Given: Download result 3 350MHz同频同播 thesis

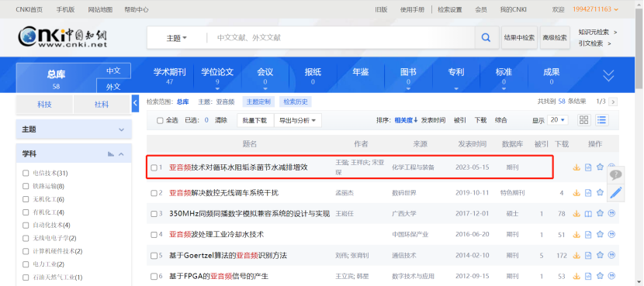Looking at the screenshot, I should point(576,213).
